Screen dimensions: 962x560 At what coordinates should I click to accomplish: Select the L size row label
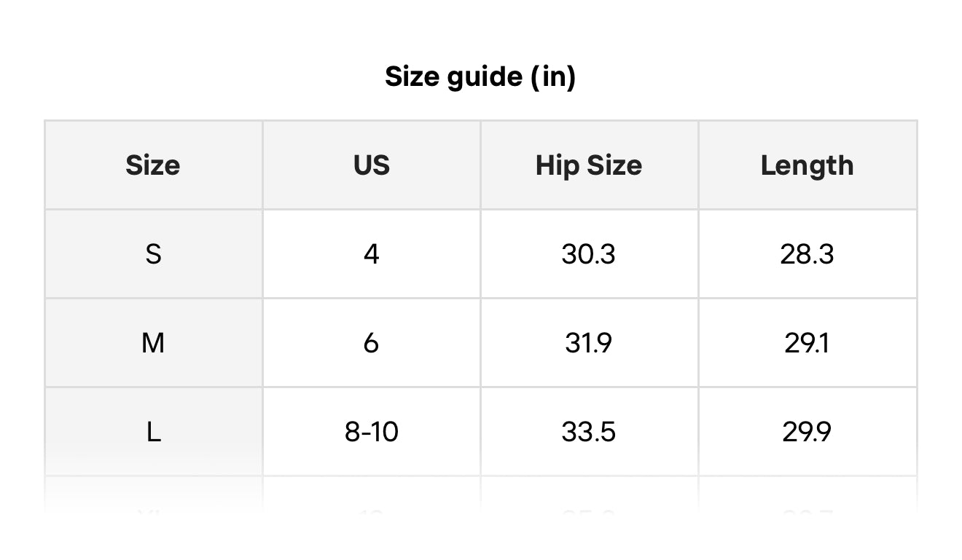pyautogui.click(x=153, y=432)
